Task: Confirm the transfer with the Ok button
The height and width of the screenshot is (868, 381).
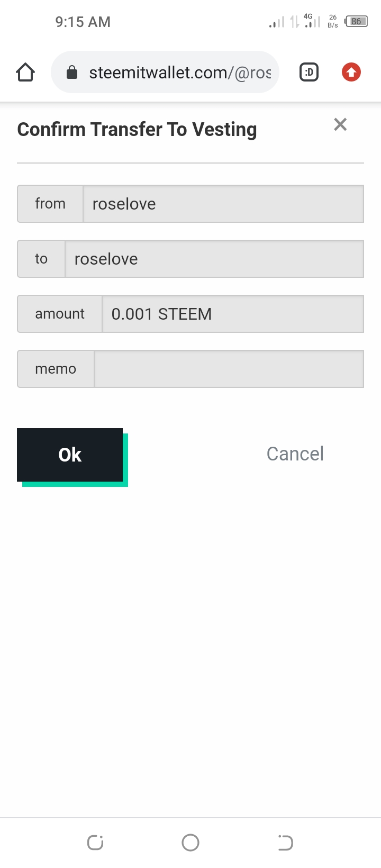Action: (70, 455)
